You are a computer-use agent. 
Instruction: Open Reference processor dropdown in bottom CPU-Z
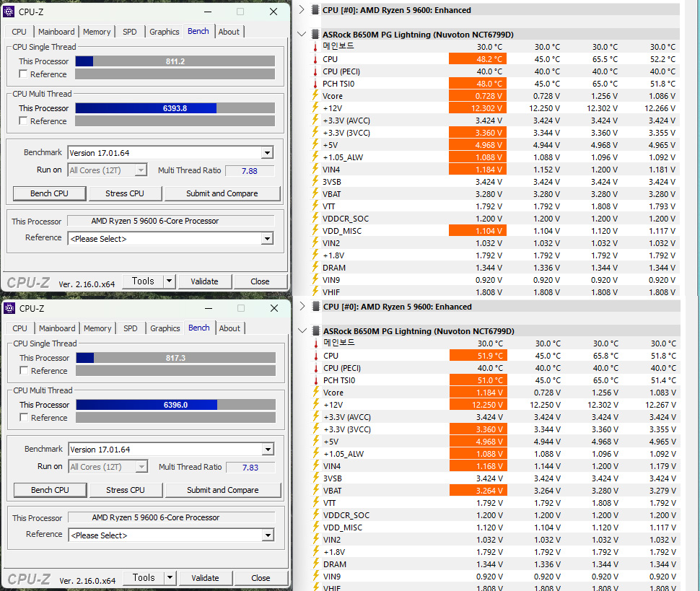(268, 535)
